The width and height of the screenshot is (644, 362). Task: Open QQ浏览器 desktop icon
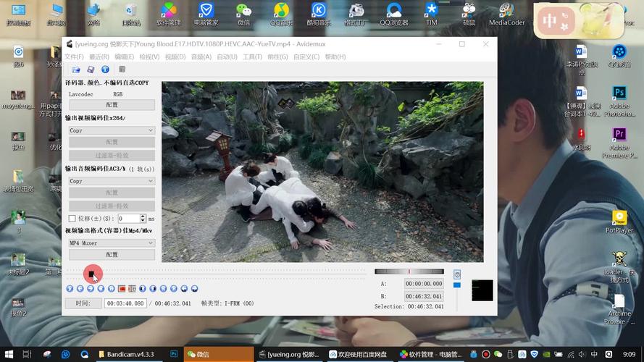point(394,14)
